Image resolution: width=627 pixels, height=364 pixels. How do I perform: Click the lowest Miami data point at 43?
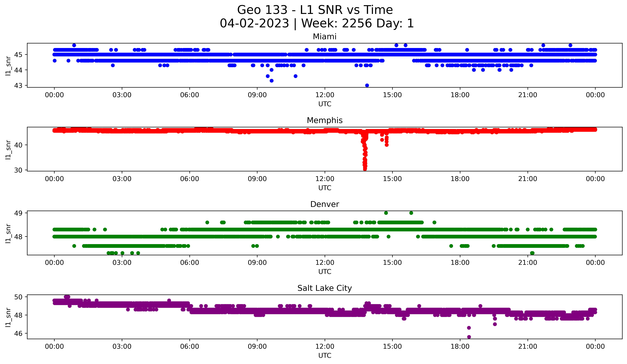(x=367, y=85)
